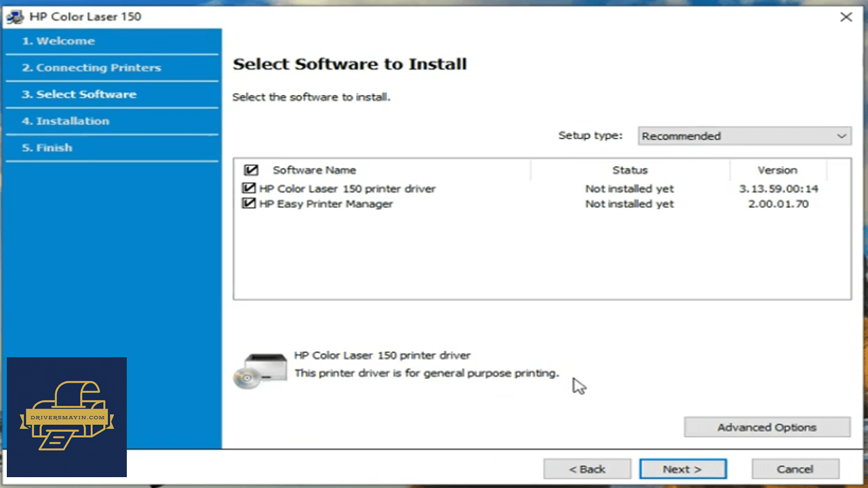868x488 pixels.
Task: Click version 3.13.59.00:14 cell
Action: (x=778, y=188)
